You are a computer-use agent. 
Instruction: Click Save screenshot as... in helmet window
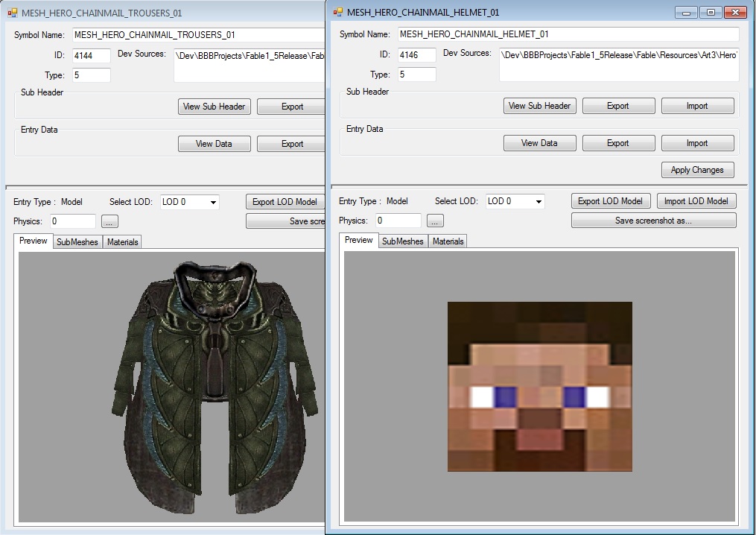point(653,221)
